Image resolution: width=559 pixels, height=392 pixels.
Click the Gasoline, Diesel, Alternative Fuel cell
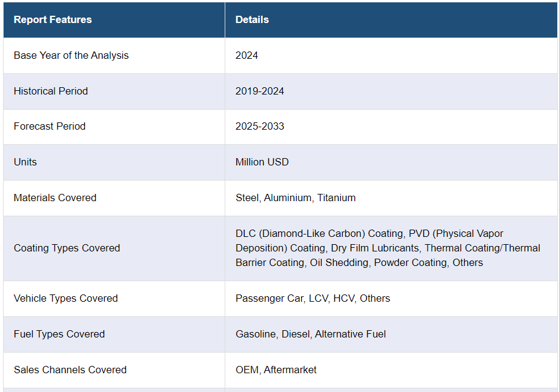click(x=311, y=334)
